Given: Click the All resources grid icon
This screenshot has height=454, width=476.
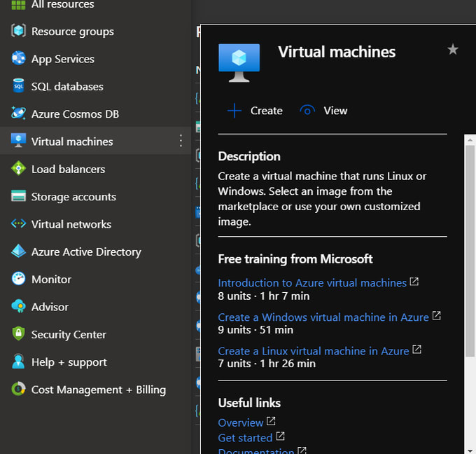Looking at the screenshot, I should click(x=18, y=5).
